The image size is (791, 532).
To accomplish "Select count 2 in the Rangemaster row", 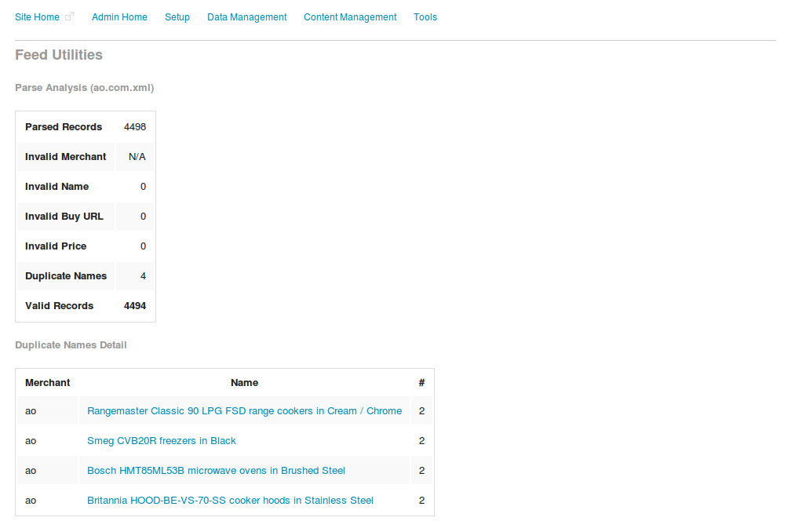I will 421,411.
